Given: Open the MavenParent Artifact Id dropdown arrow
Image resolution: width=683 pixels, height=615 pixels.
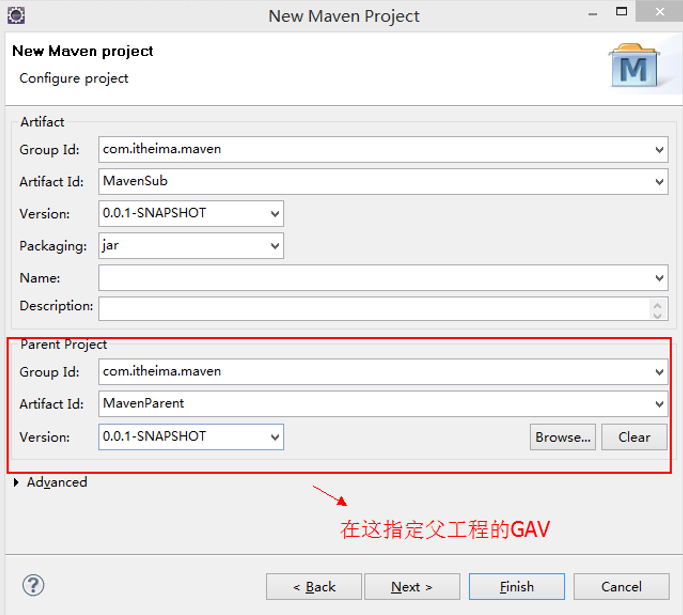Looking at the screenshot, I should (659, 404).
